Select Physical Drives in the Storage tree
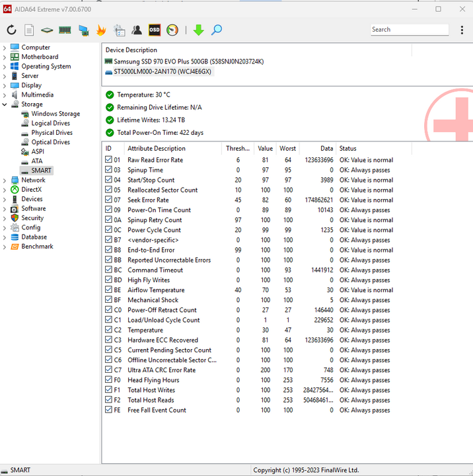This screenshot has height=476, width=473. pyautogui.click(x=52, y=133)
